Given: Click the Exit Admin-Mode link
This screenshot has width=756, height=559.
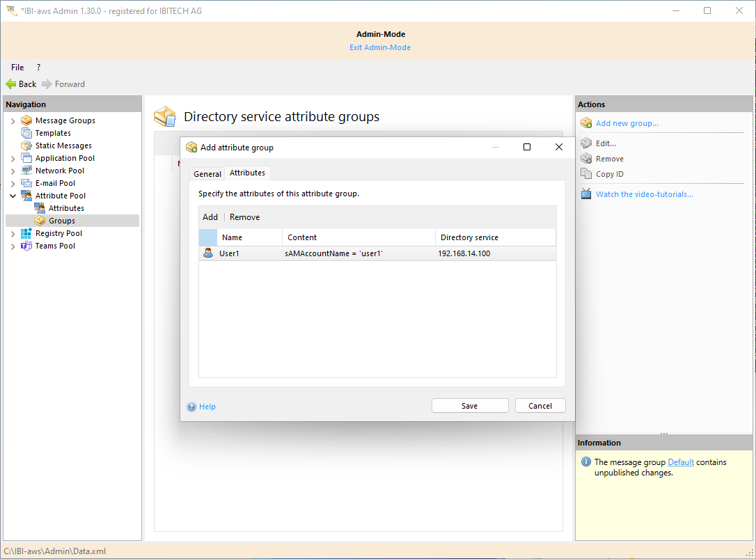Looking at the screenshot, I should point(380,47).
